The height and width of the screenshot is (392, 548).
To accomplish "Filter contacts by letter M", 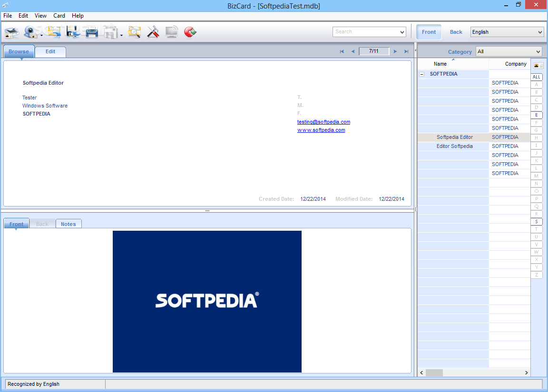I will [537, 176].
